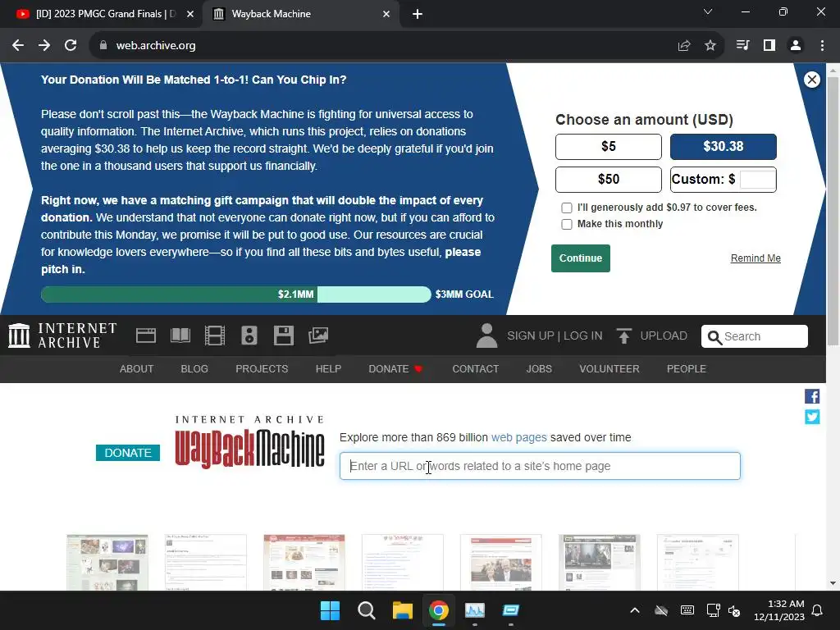Open the DONATE menu item
The width and height of the screenshot is (840, 630).
(x=395, y=369)
